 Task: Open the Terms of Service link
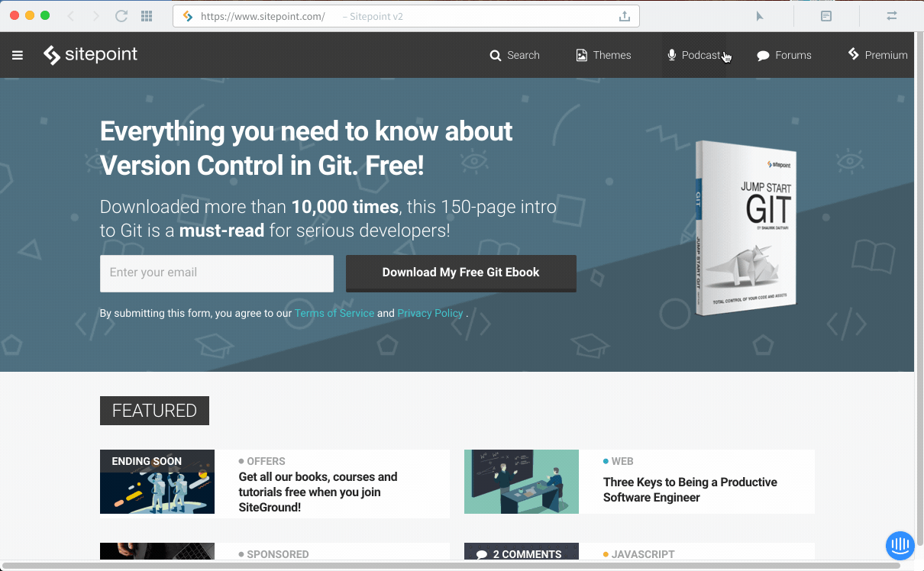(x=334, y=313)
